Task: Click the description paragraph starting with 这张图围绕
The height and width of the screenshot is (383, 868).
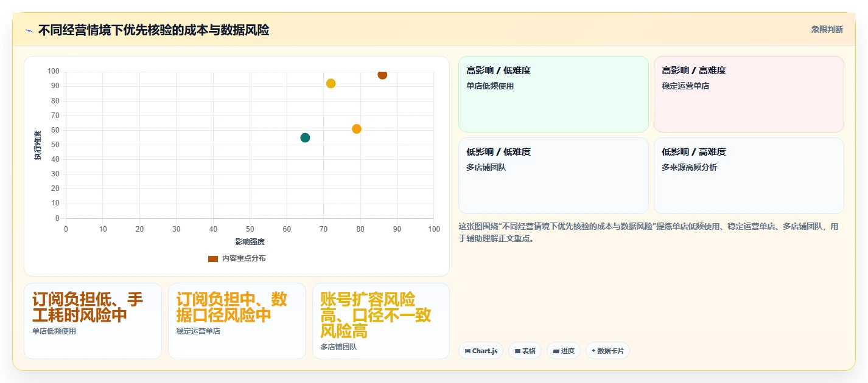Action: pos(649,233)
